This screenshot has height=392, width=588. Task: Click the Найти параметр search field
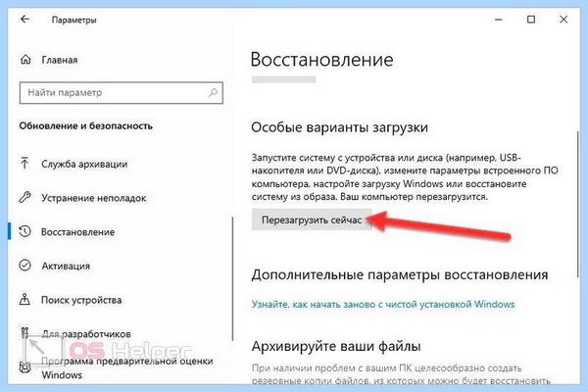click(x=122, y=93)
